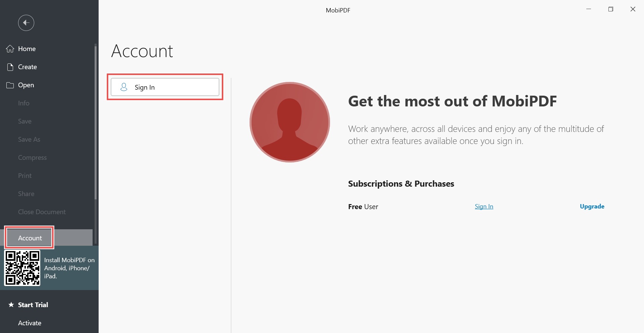Click the Upgrade link
The image size is (644, 333).
tap(592, 206)
